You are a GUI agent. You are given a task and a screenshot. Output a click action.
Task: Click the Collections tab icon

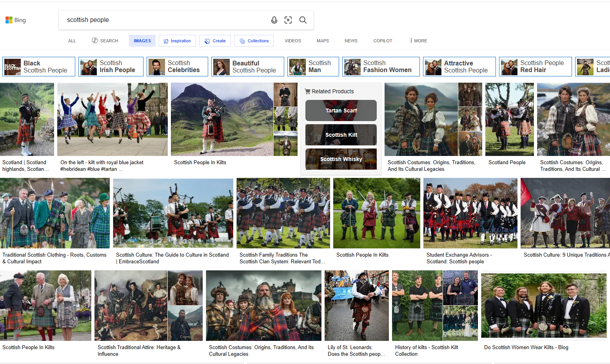[x=242, y=41]
